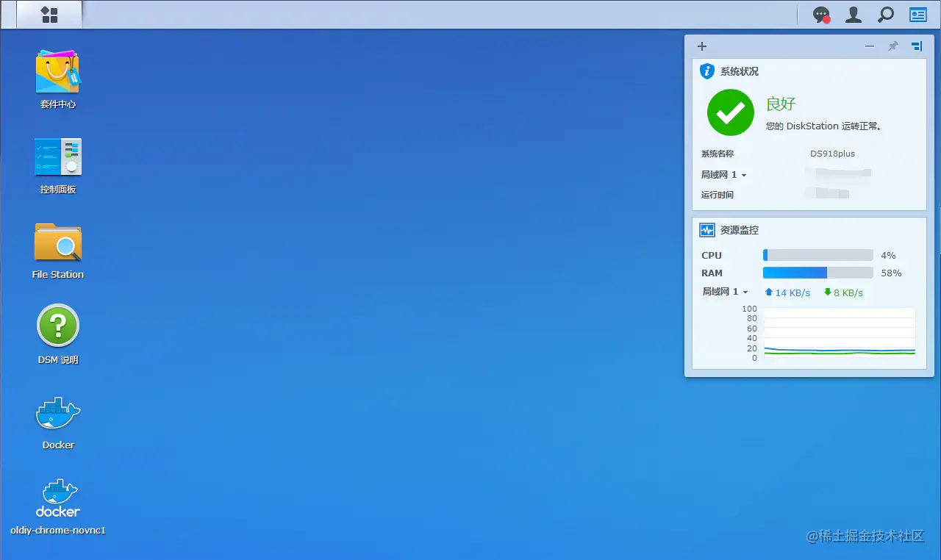
Task: Click the DS918plus system name value
Action: pos(833,154)
